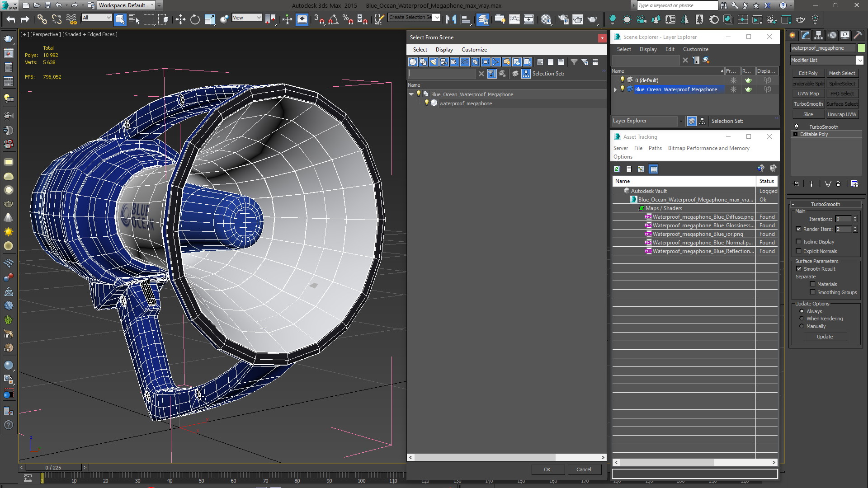Click the Render Setup teapot icon
This screenshot has width=868, height=488.
coord(563,19)
